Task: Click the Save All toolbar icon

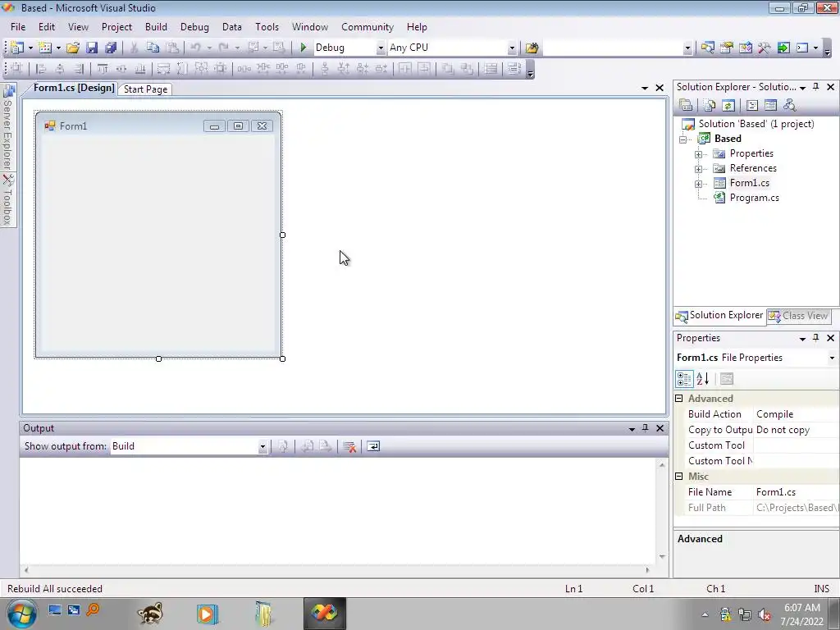Action: (111, 48)
